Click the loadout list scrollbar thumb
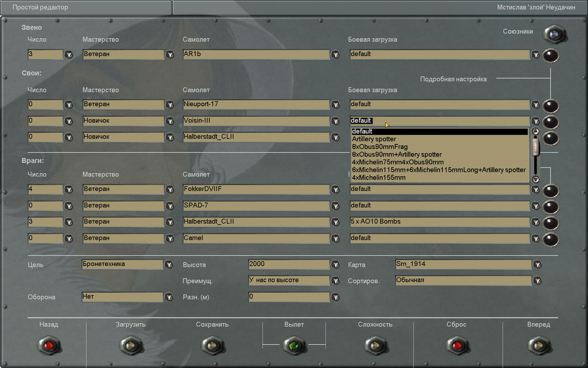 click(535, 147)
